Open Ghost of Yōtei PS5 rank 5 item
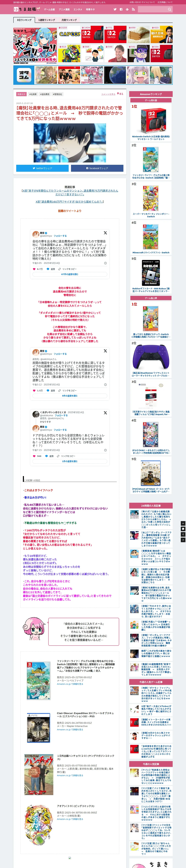 tap(151, 475)
